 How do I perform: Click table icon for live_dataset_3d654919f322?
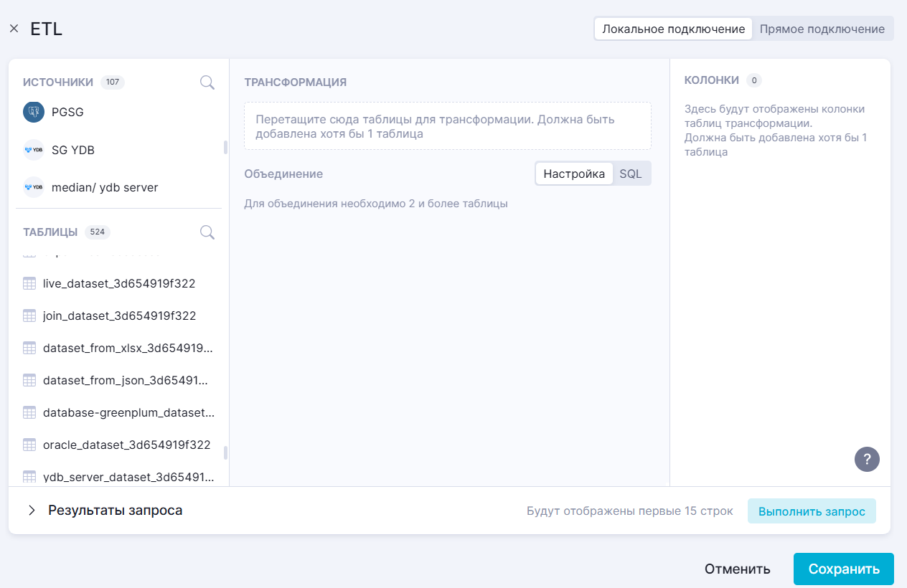pos(29,283)
